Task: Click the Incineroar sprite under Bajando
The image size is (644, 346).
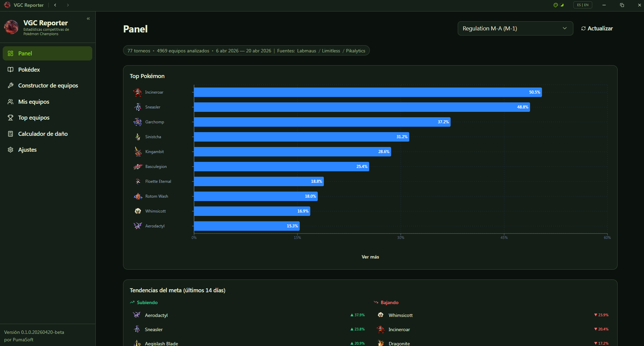Action: pyautogui.click(x=381, y=329)
